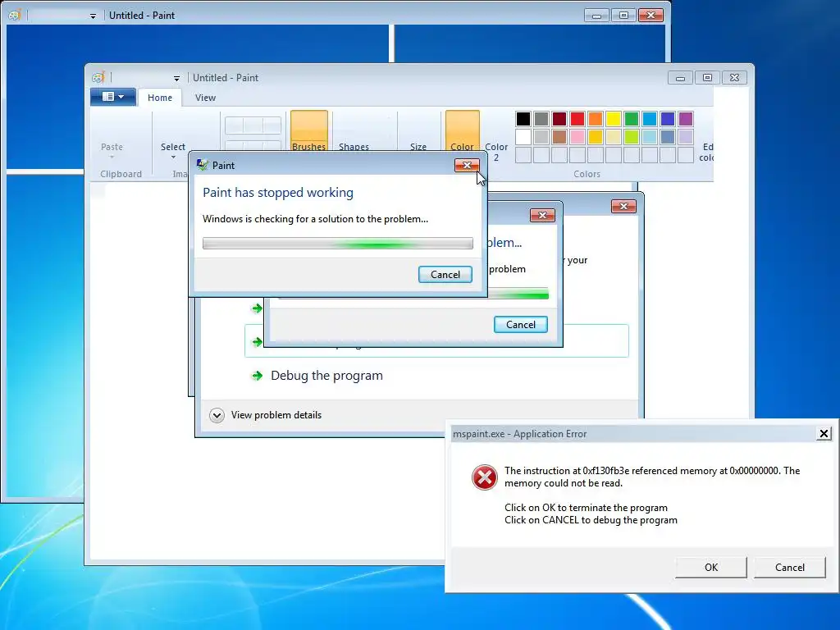
Task: Choose the bright red color swatch
Action: pos(577,119)
